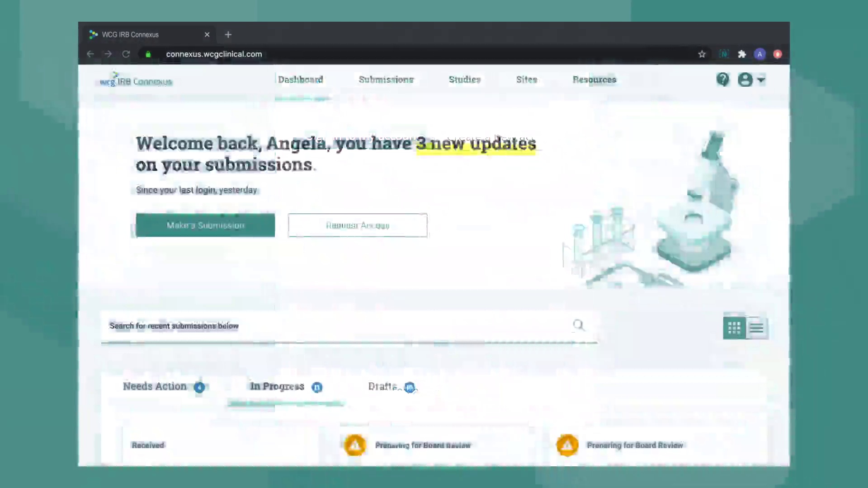Screen dimensions: 868x488
Task: Open the In Progress tab
Action: click(277, 386)
